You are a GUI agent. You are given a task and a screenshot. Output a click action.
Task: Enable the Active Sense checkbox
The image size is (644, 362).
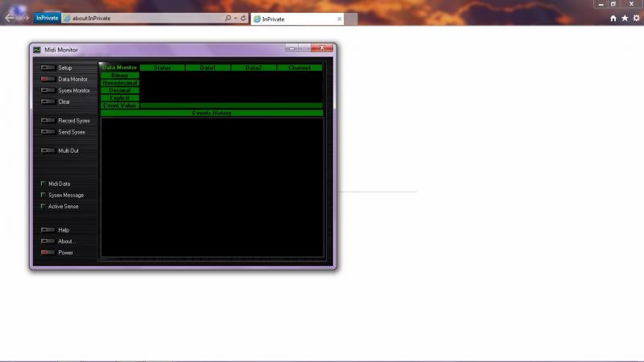click(x=43, y=206)
